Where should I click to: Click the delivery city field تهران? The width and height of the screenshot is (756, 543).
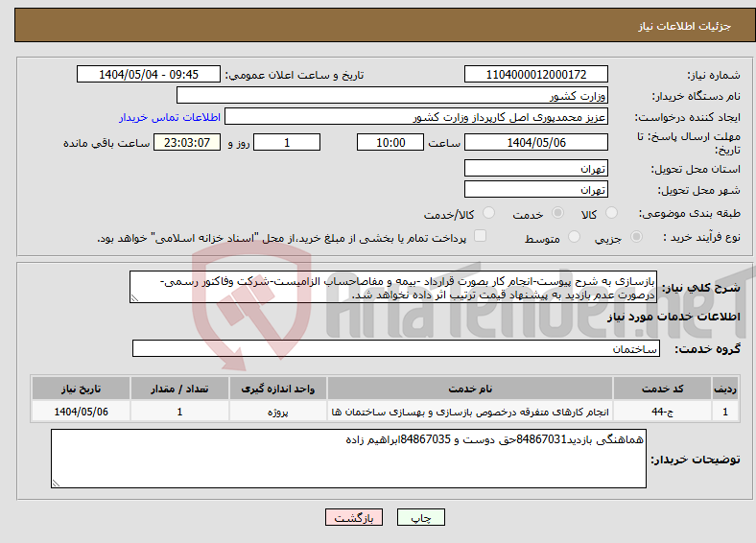pyautogui.click(x=535, y=190)
